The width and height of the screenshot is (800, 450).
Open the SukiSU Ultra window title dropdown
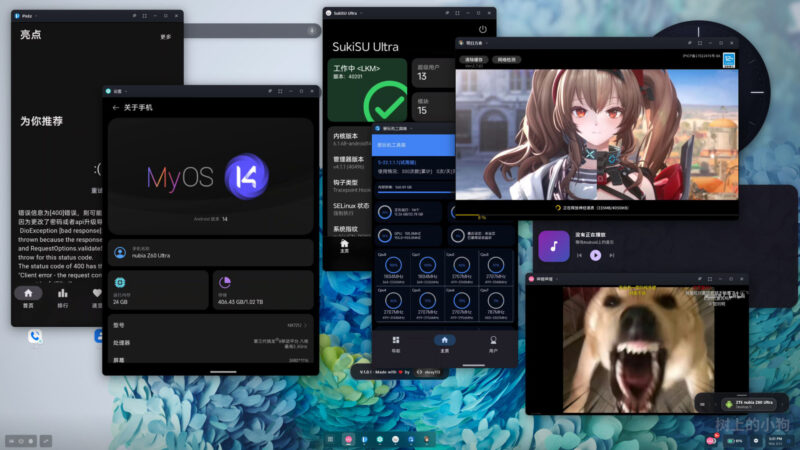[x=362, y=13]
